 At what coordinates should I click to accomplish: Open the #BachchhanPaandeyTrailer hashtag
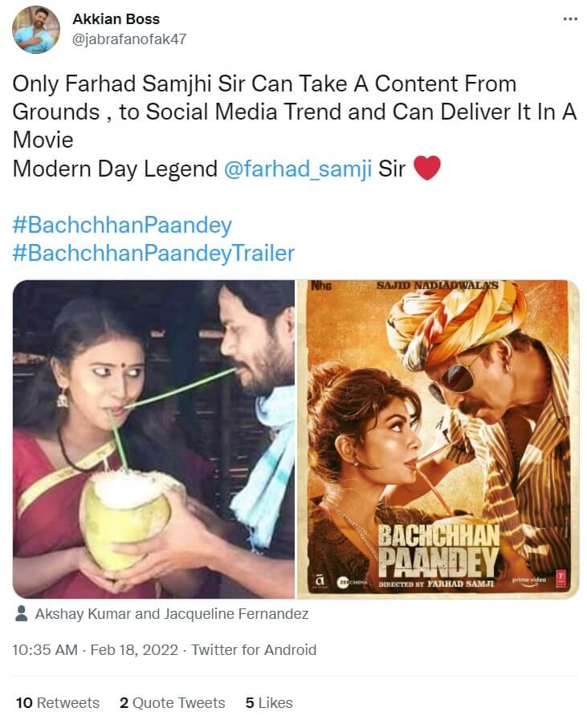tap(153, 254)
